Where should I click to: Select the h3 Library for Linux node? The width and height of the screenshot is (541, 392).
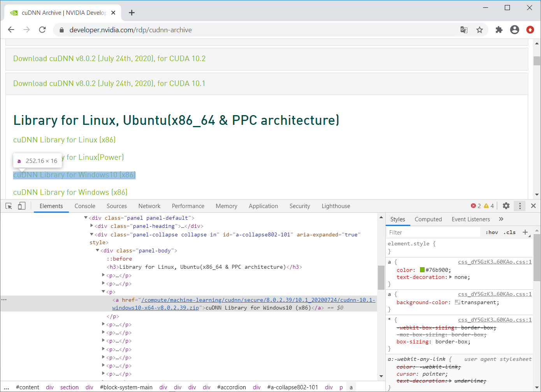click(x=204, y=267)
